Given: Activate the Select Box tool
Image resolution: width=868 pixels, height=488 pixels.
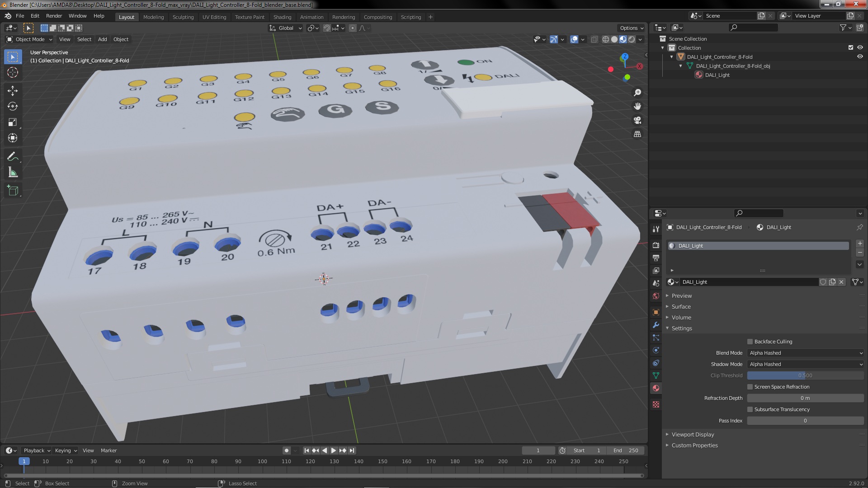Looking at the screenshot, I should coord(13,56).
